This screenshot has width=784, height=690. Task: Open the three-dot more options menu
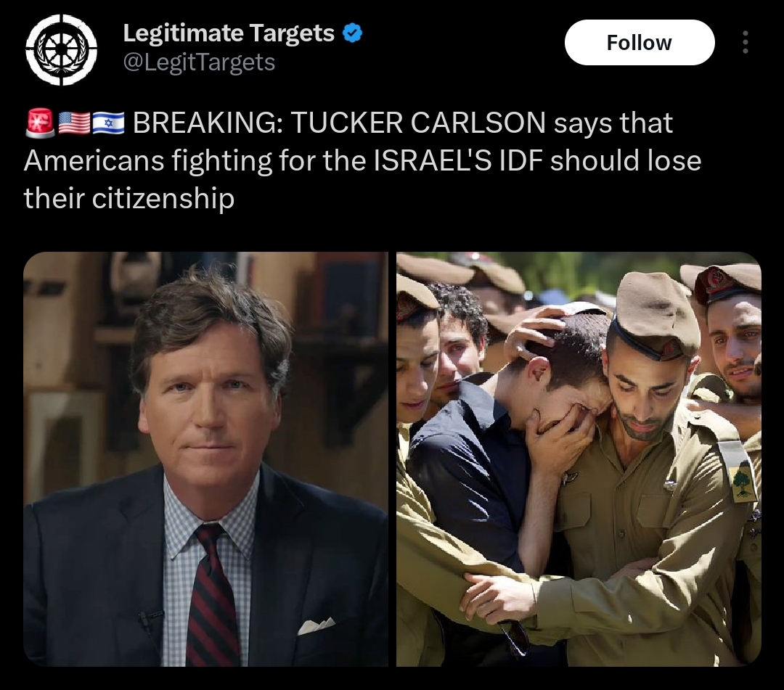coord(745,43)
